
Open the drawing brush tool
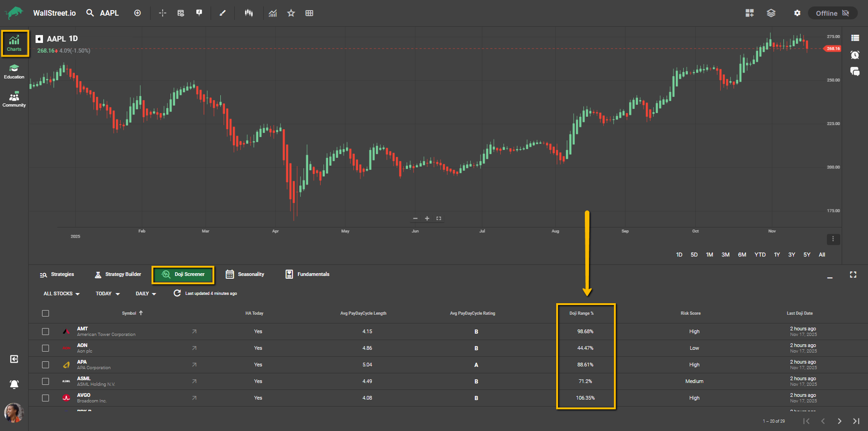tap(223, 13)
